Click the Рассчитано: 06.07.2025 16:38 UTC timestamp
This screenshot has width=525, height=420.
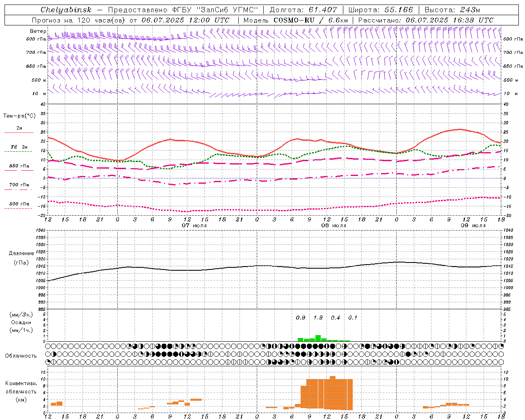coord(426,20)
